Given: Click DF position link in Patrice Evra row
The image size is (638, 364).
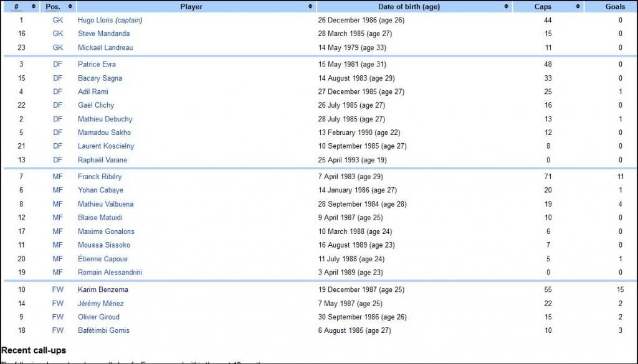Looking at the screenshot, I should (x=58, y=64).
